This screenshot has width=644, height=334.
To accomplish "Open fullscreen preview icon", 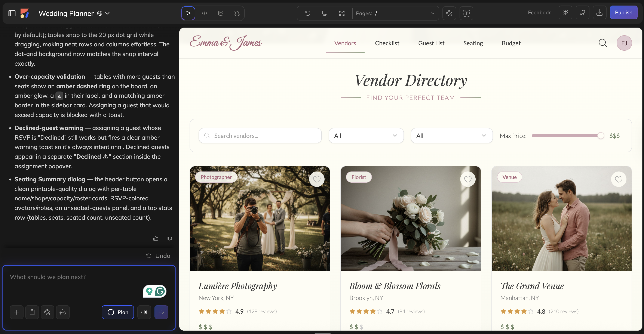I will point(342,13).
